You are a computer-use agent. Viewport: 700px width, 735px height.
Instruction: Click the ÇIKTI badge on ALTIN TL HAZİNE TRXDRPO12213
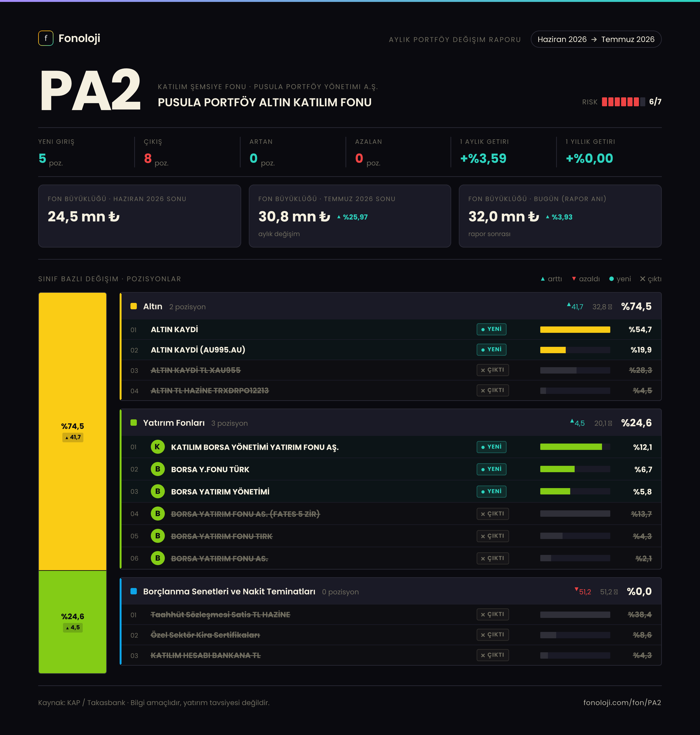point(493,390)
